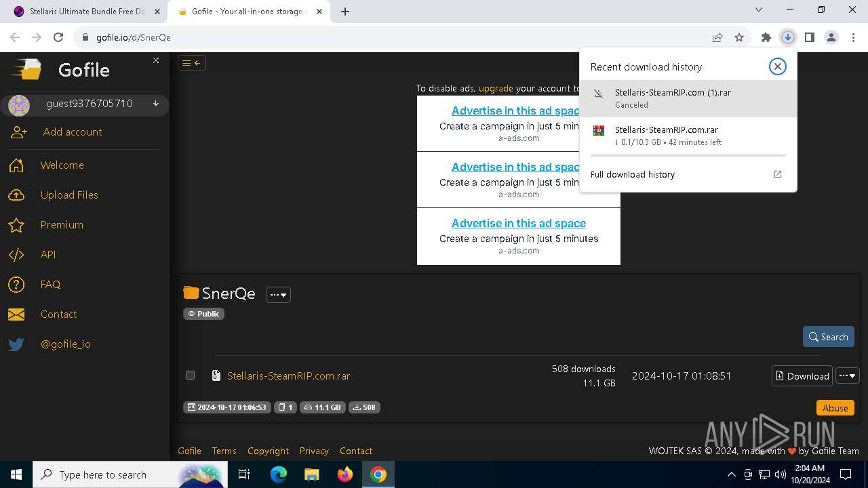Open the Upload Files page

(x=69, y=195)
